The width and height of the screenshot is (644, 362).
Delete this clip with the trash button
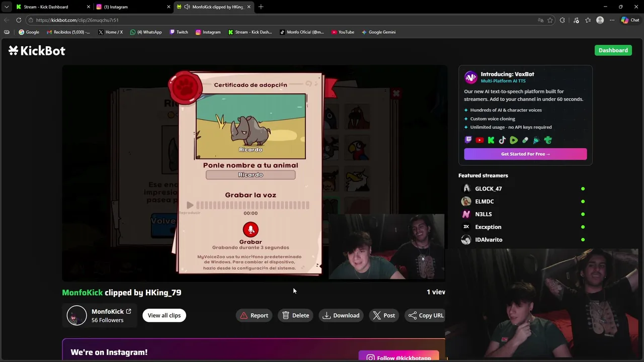coord(296,315)
